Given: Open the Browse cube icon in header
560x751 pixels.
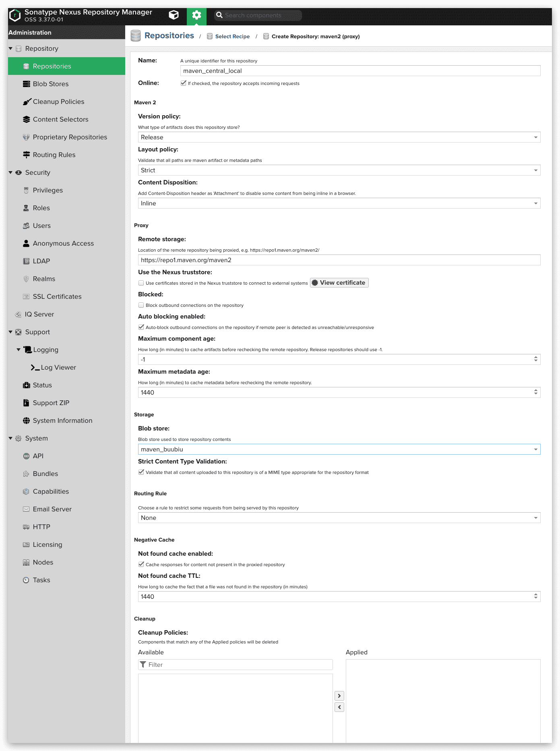Looking at the screenshot, I should point(174,15).
